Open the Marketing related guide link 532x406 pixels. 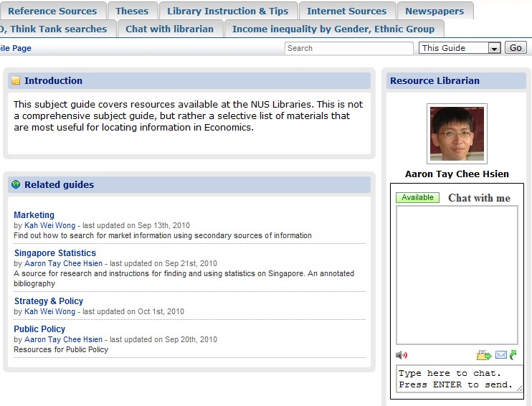[x=34, y=215]
